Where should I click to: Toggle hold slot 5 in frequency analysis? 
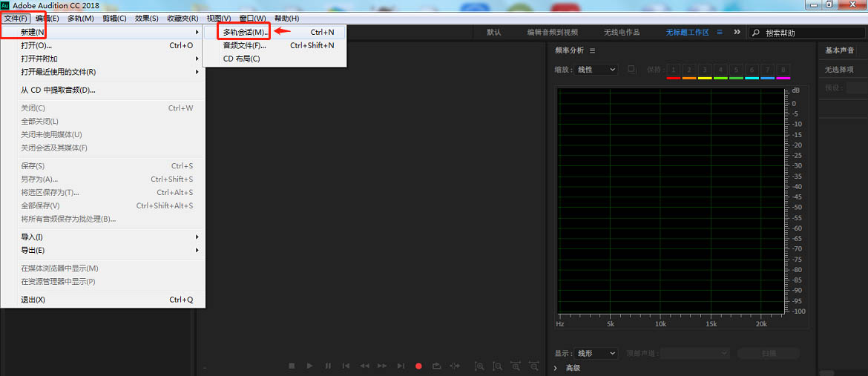click(x=736, y=69)
